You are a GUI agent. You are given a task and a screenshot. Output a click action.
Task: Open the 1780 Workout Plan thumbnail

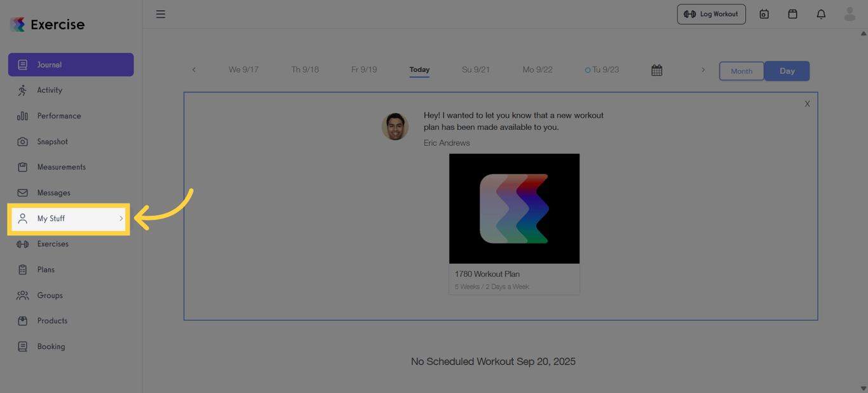click(514, 209)
